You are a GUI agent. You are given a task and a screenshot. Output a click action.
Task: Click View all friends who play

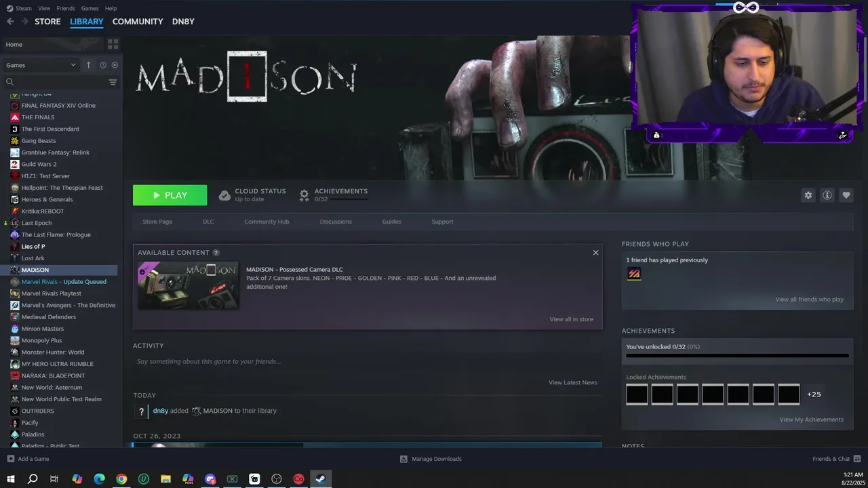click(x=809, y=300)
